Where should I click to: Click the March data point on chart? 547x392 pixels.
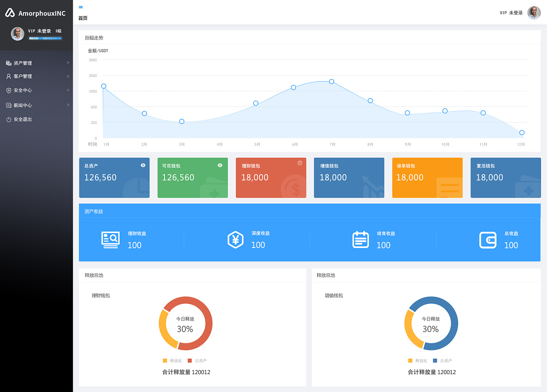click(x=182, y=121)
